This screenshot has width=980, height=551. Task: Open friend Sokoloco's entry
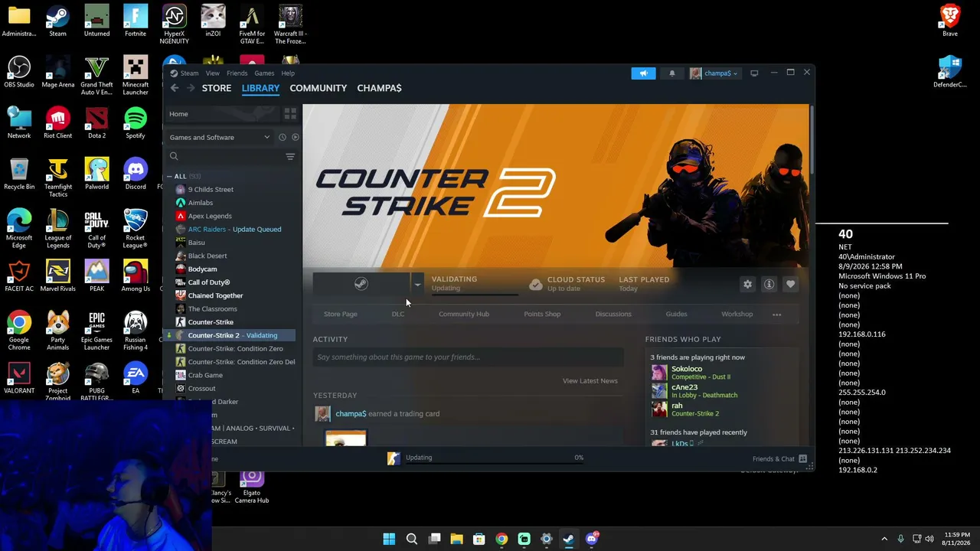(723, 373)
